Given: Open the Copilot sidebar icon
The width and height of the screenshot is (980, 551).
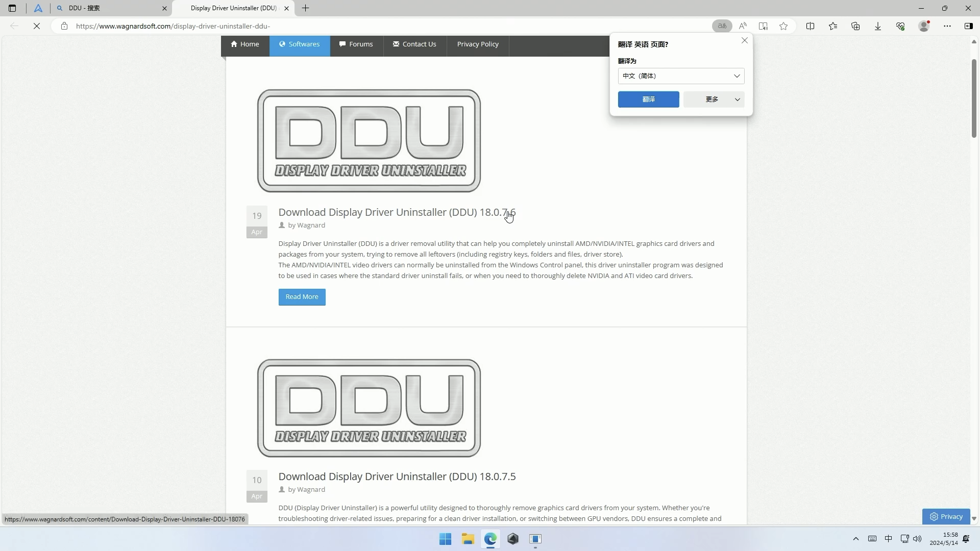Looking at the screenshot, I should point(969,26).
